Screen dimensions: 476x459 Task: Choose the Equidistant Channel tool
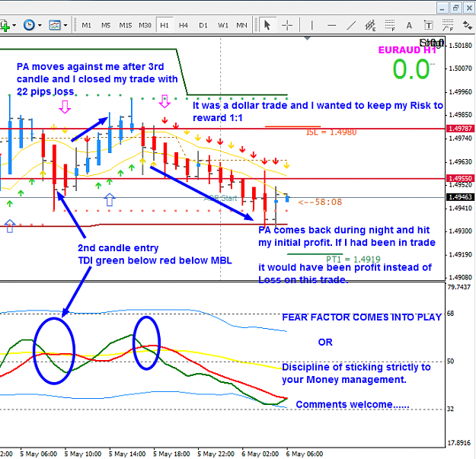pos(370,25)
